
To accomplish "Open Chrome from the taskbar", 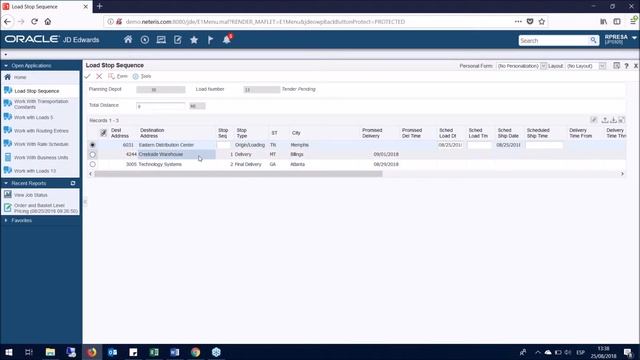I will (196, 352).
